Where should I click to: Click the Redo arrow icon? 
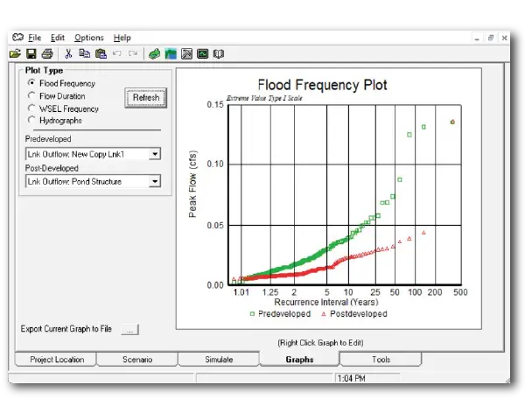pos(133,53)
